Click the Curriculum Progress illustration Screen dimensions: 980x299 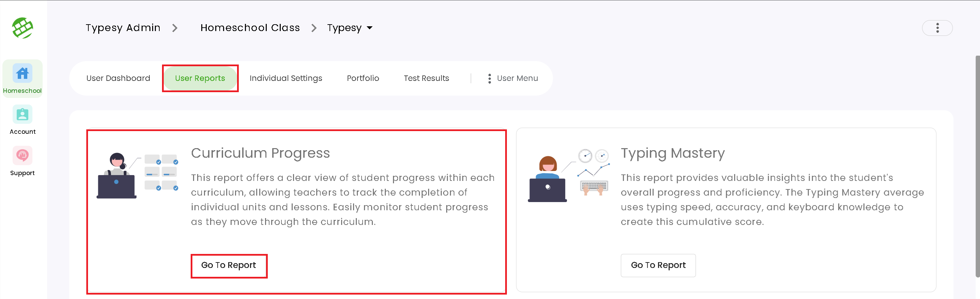tap(138, 175)
